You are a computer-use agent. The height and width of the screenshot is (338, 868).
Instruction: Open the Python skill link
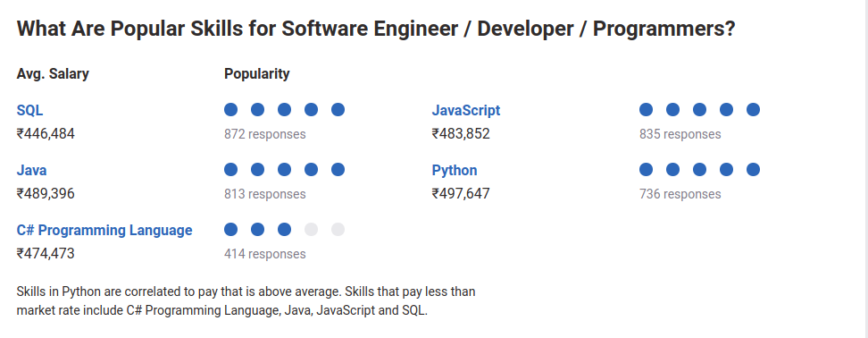455,170
